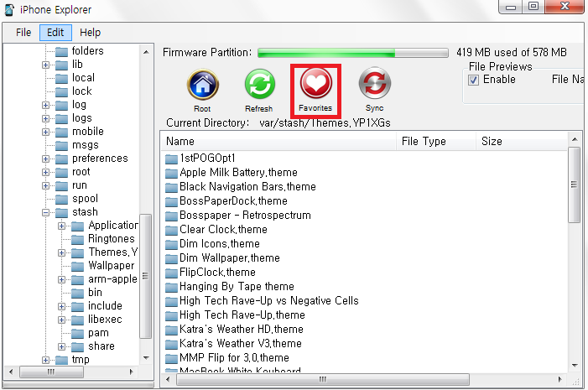Image resolution: width=588 pixels, height=390 pixels.
Task: Click file list scroll down arrow
Action: tap(574, 366)
